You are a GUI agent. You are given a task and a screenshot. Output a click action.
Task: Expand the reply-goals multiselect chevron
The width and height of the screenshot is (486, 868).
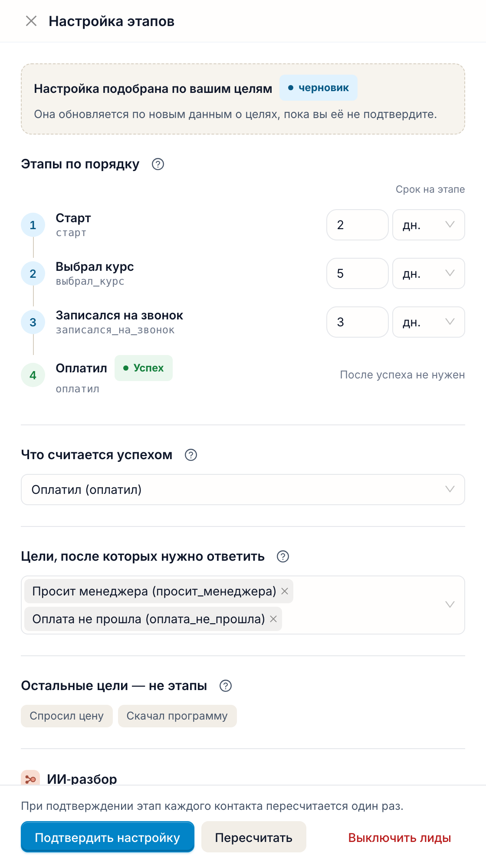tap(450, 605)
